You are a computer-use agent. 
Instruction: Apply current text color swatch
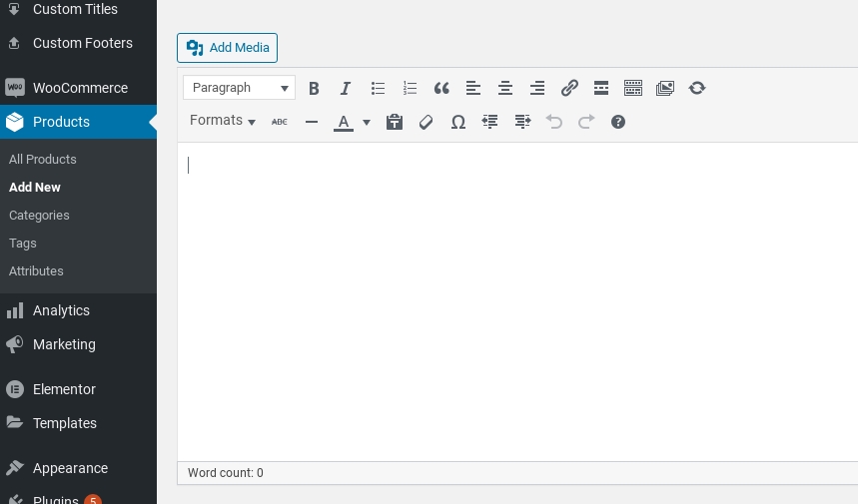pos(344,122)
